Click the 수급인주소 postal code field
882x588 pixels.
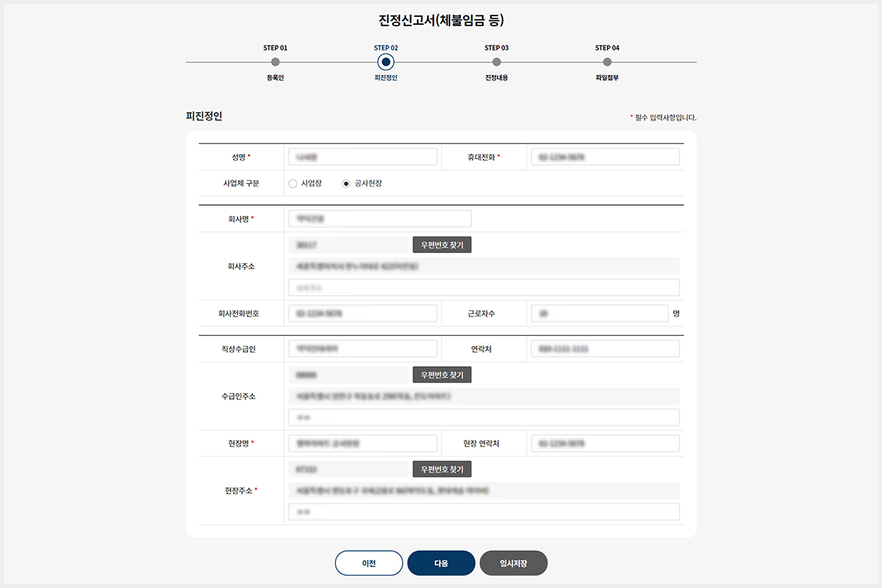pos(348,374)
